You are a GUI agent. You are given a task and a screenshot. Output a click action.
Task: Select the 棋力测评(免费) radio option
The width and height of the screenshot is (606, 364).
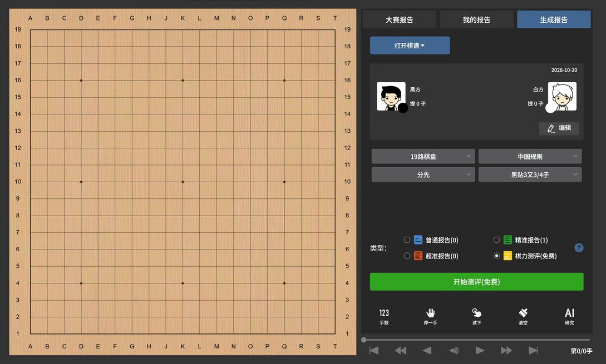click(x=496, y=256)
